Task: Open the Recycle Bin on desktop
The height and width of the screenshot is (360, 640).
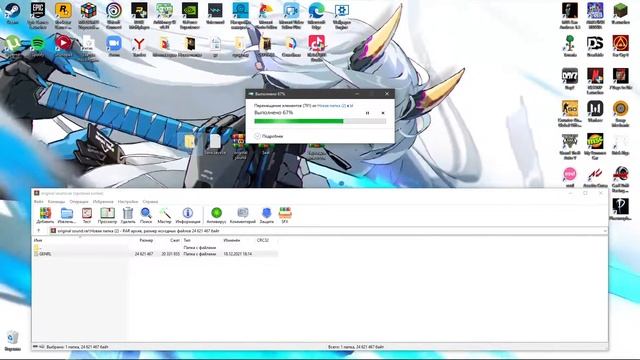Action: click(x=12, y=341)
